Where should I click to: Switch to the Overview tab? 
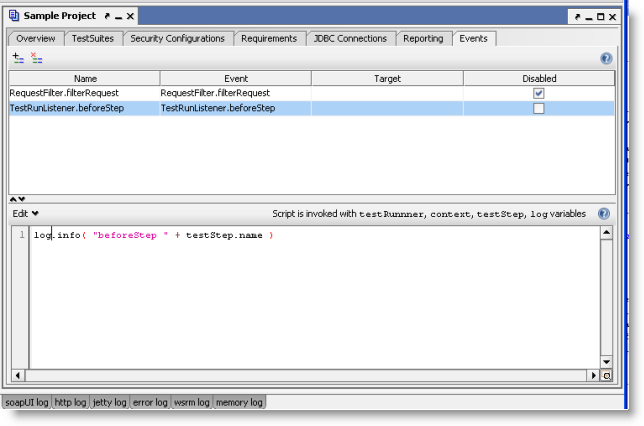pyautogui.click(x=36, y=39)
